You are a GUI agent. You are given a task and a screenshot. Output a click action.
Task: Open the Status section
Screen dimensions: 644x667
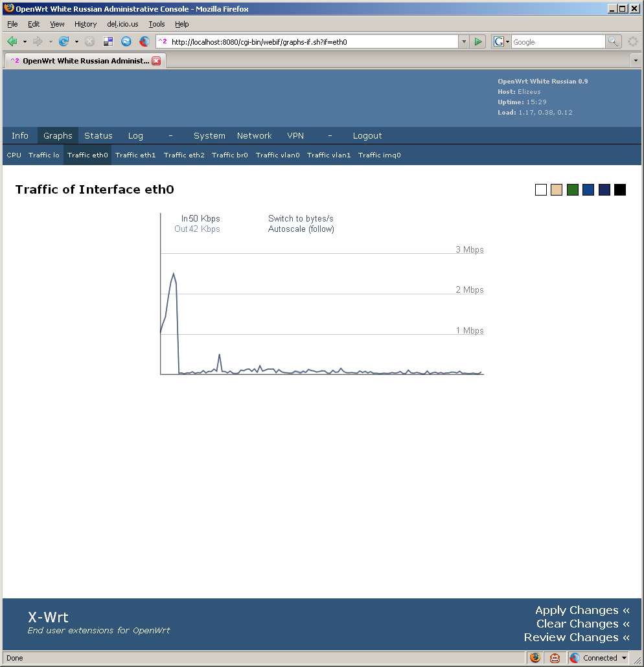tap(98, 136)
